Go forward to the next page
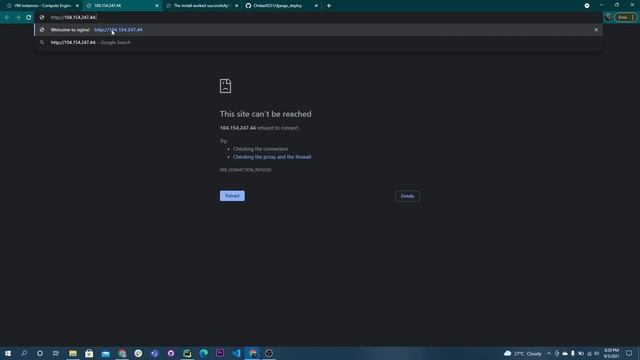Viewport: 640px width, 360px height. 18,18
